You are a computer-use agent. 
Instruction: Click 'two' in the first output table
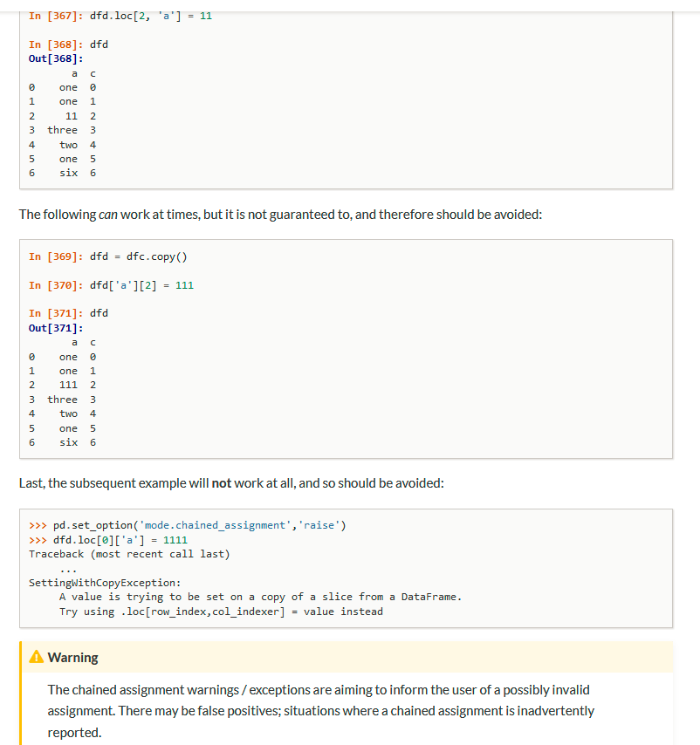[68, 145]
